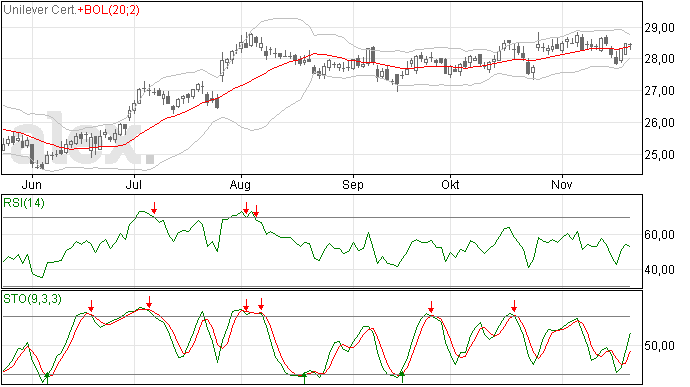Screen dimensions: 690x387
Task: Click the RSI 60,00 axis value
Action: 660,235
